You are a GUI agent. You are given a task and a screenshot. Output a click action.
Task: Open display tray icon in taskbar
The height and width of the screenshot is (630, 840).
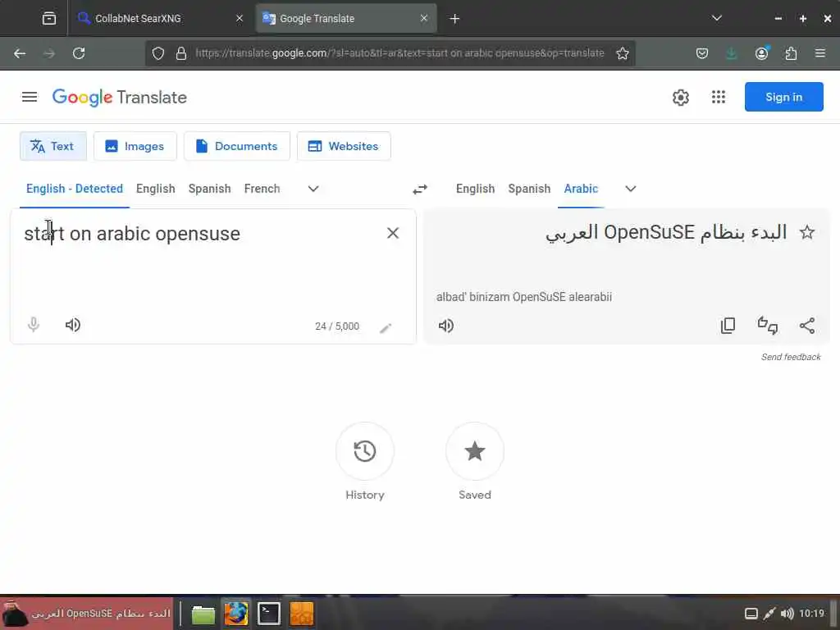pyautogui.click(x=751, y=614)
